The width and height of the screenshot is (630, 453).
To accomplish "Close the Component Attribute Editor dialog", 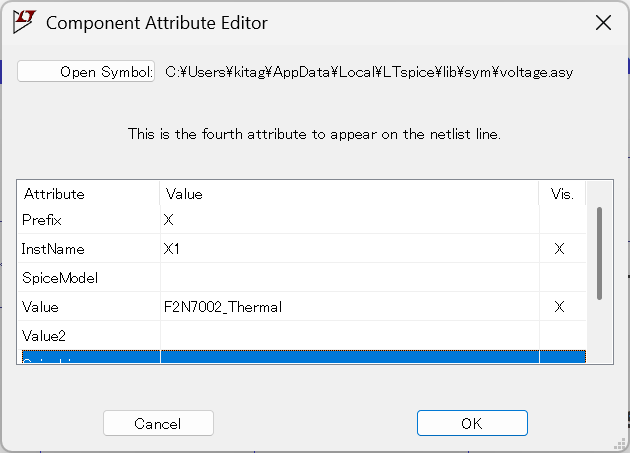I will tap(603, 23).
